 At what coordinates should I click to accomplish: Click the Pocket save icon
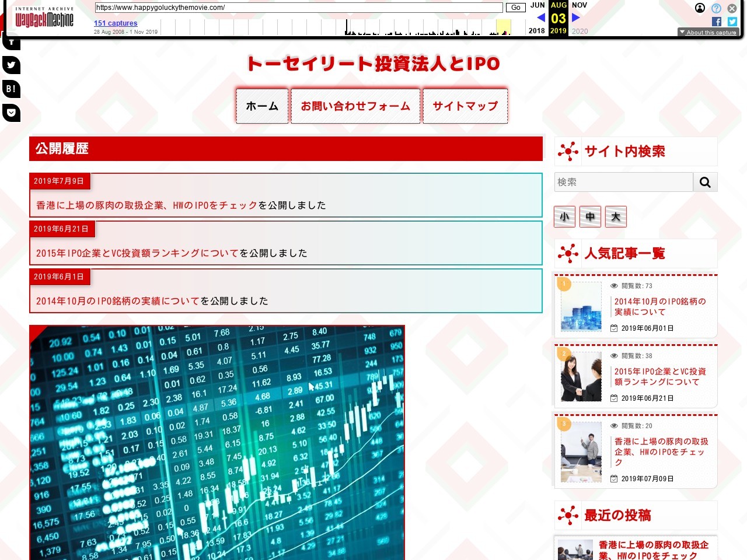[11, 112]
